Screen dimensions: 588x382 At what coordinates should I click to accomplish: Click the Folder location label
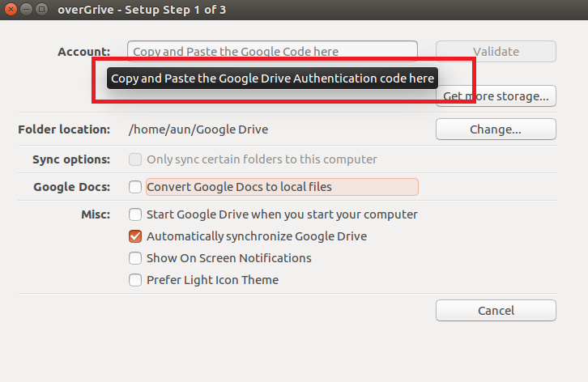(64, 129)
